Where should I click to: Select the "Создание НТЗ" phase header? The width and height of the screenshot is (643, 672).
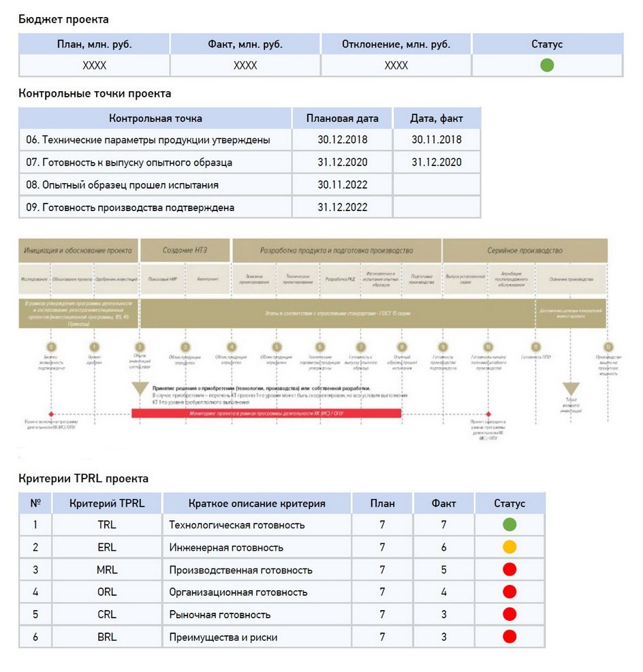[185, 251]
